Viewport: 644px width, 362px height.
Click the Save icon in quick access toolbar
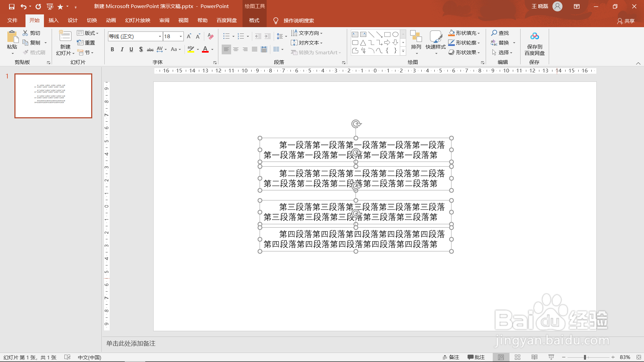click(x=12, y=6)
